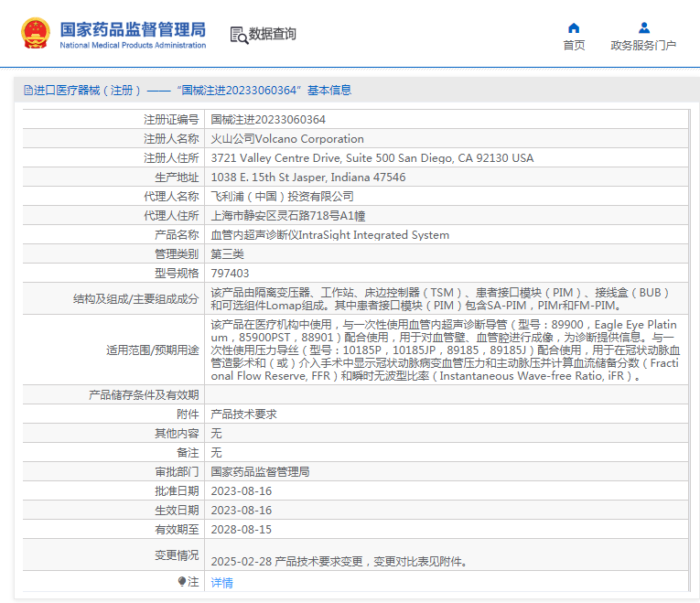The image size is (700, 603).
Task: Click the lightbulb icon beside 注
Action: [x=182, y=581]
